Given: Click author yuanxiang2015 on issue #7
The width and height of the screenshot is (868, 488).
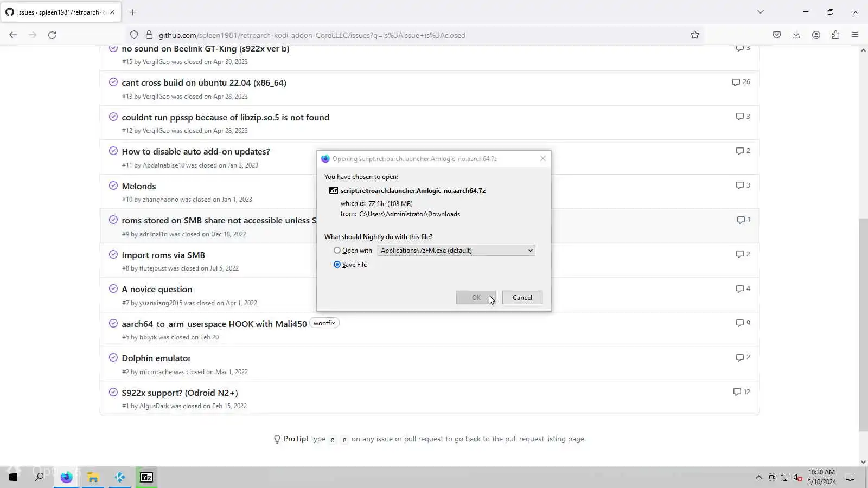Looking at the screenshot, I should point(161,303).
